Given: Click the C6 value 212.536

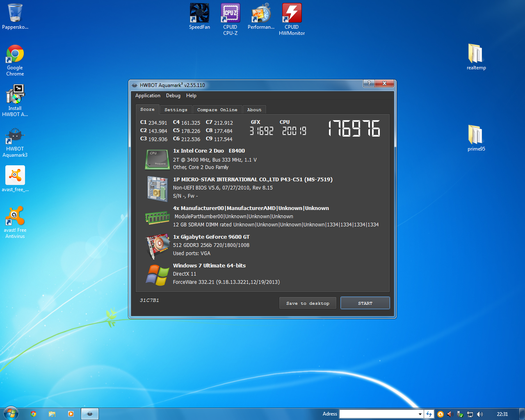Looking at the screenshot, I should (x=191, y=139).
